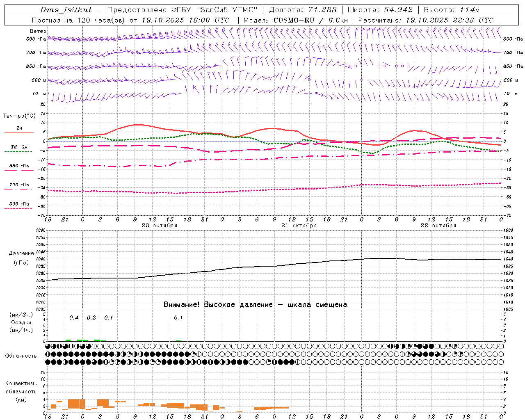Click the station name "Oms_Isilkul"
525x420 pixels.
[66, 10]
